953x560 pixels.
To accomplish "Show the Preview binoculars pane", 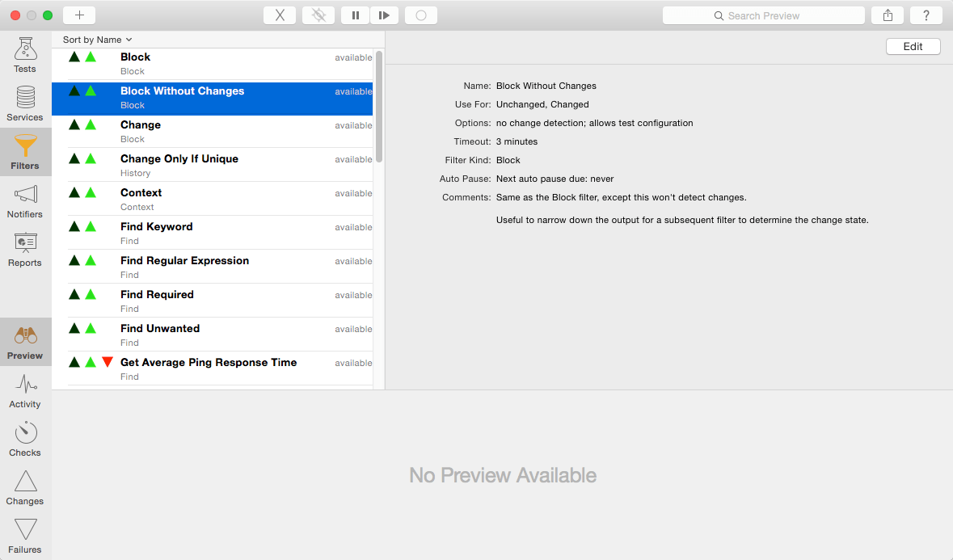I will point(25,342).
